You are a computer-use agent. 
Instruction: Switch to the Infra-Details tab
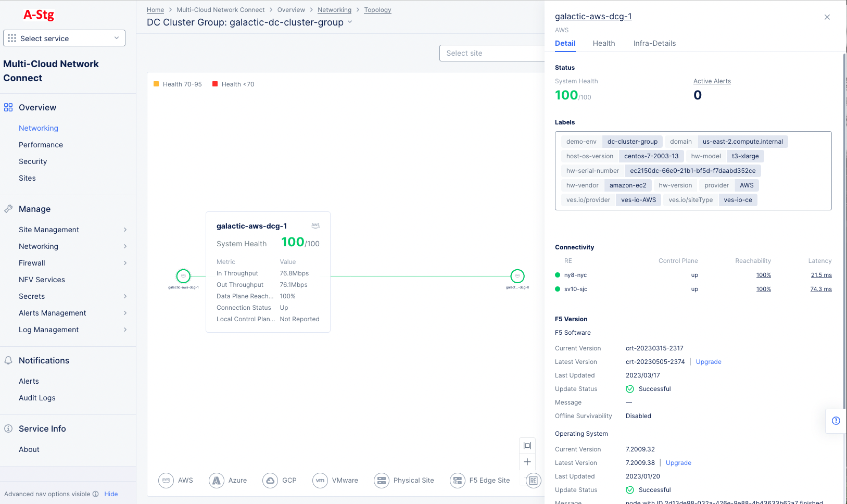(x=654, y=43)
